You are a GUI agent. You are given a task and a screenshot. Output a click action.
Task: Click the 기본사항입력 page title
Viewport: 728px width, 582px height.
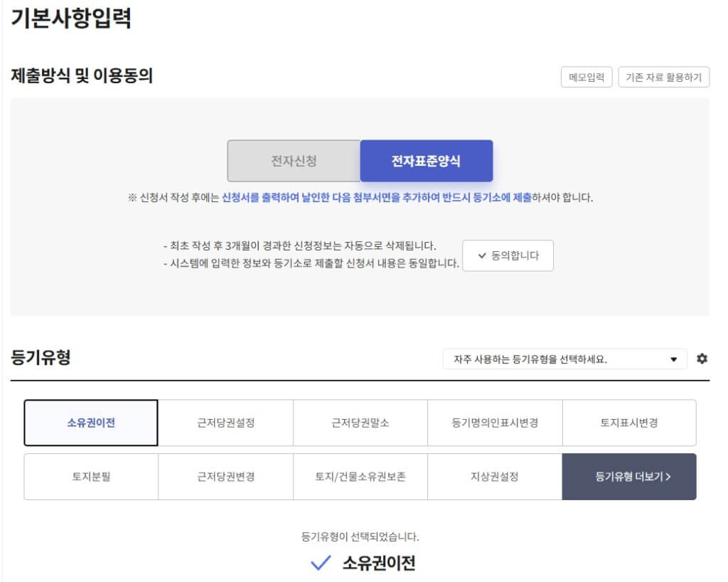pos(70,18)
